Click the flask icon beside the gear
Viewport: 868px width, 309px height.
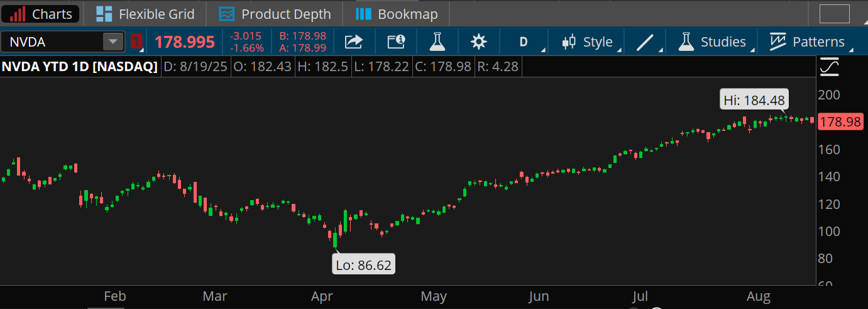pyautogui.click(x=437, y=42)
